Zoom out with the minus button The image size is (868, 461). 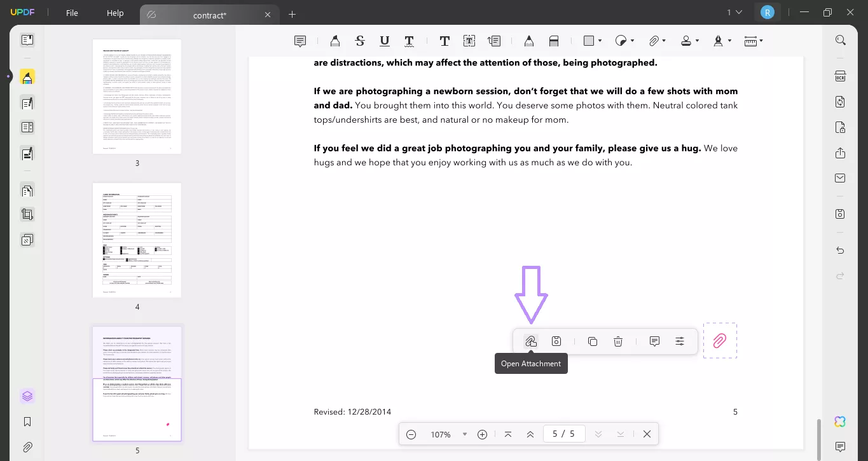click(x=411, y=434)
